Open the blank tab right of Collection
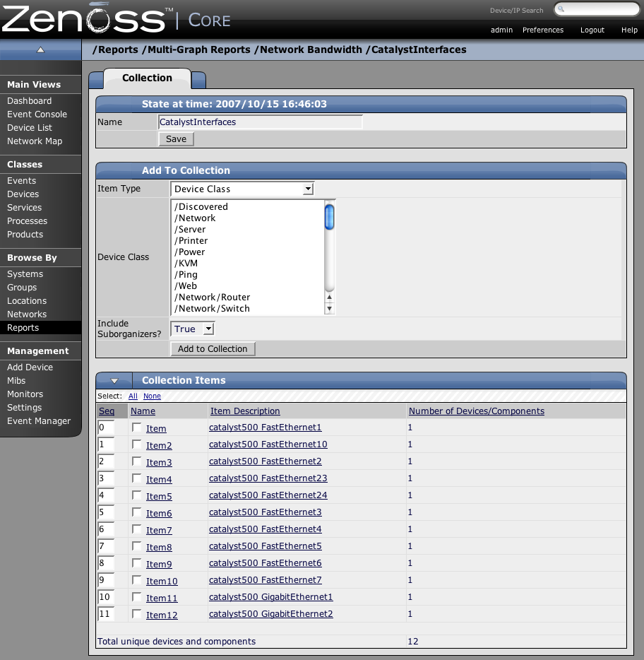Viewport: 644px width, 660px height. (x=198, y=80)
